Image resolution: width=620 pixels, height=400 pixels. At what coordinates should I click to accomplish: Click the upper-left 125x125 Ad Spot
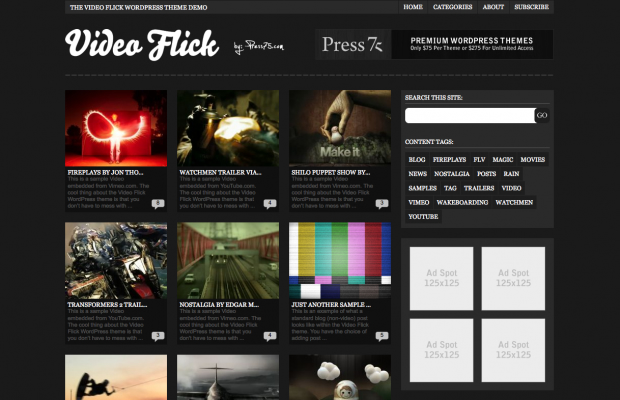click(441, 278)
